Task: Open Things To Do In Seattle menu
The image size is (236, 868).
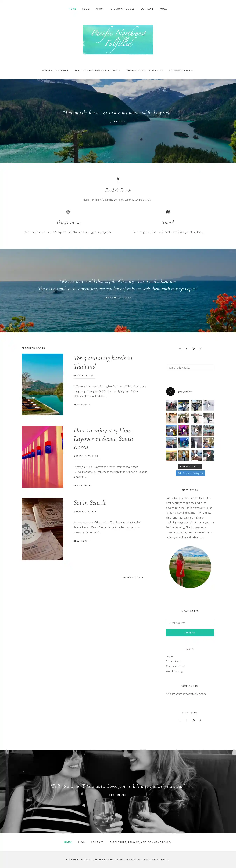Action: [145, 70]
